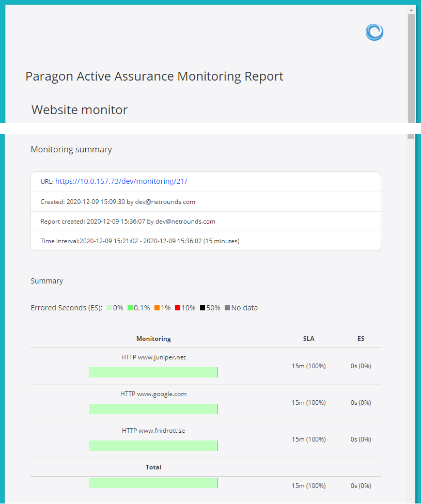The height and width of the screenshot is (504, 421).
Task: Click the 'Report created: 2020-12-09 15:36:07' row
Action: coord(206,222)
